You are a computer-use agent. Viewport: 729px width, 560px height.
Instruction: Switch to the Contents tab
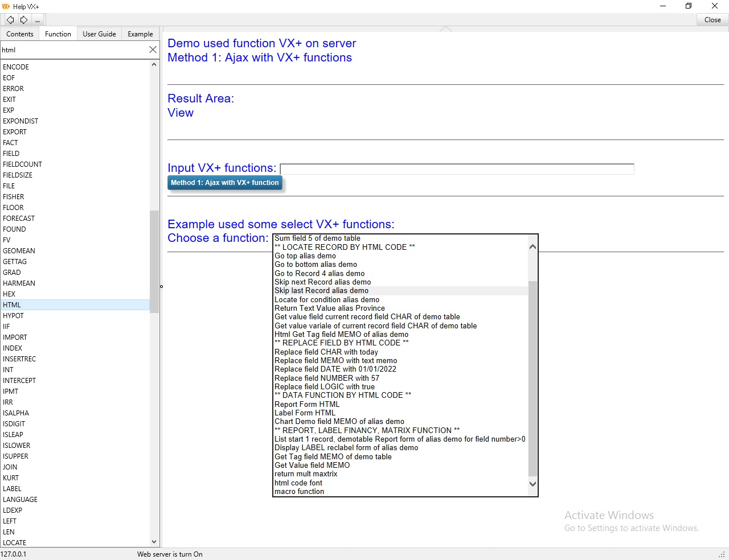(20, 34)
